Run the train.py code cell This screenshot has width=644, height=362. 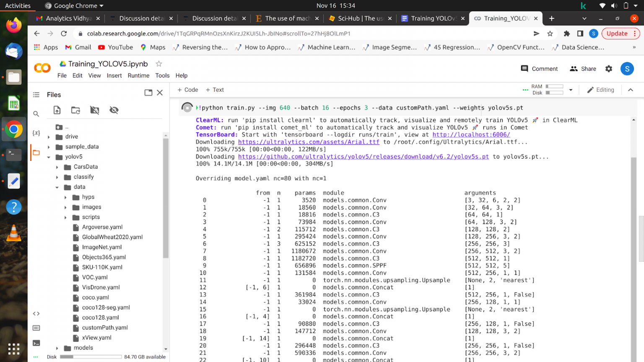click(x=187, y=108)
